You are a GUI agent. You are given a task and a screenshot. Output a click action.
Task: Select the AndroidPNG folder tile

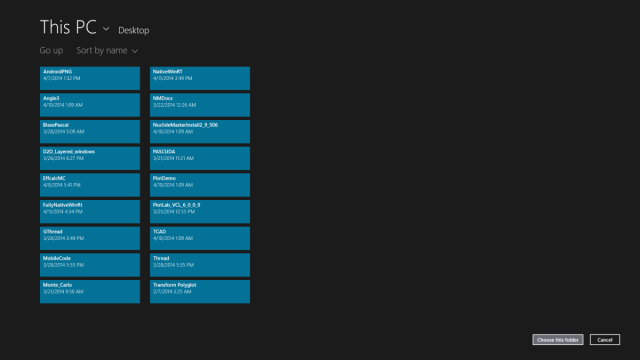point(90,78)
